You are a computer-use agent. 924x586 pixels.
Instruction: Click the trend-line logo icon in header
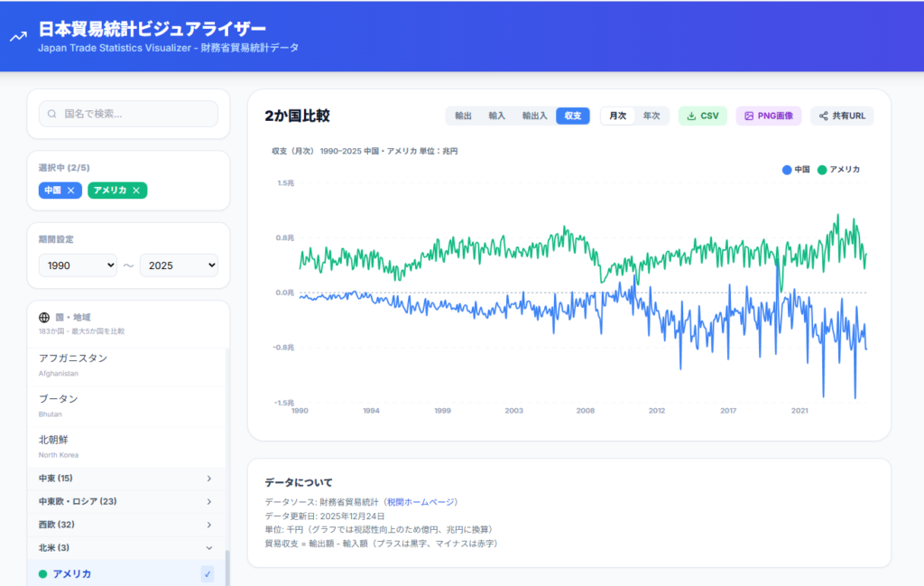[x=18, y=37]
